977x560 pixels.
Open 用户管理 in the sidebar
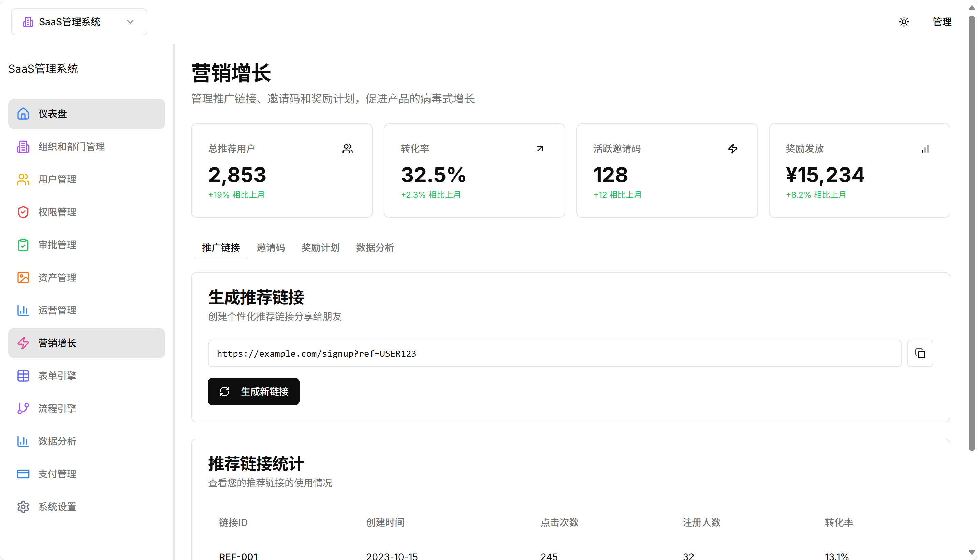pos(87,179)
